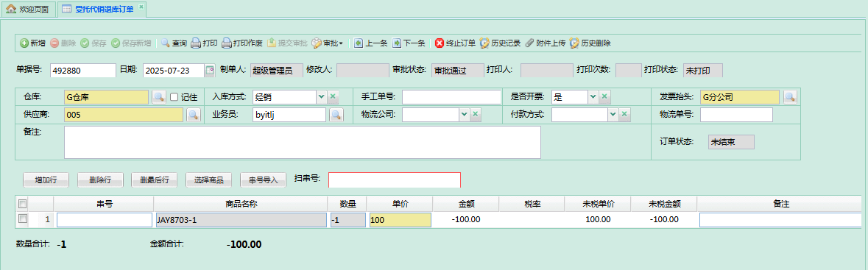
Task: Click the magnifier beside 仓库 field
Action: 159,97
